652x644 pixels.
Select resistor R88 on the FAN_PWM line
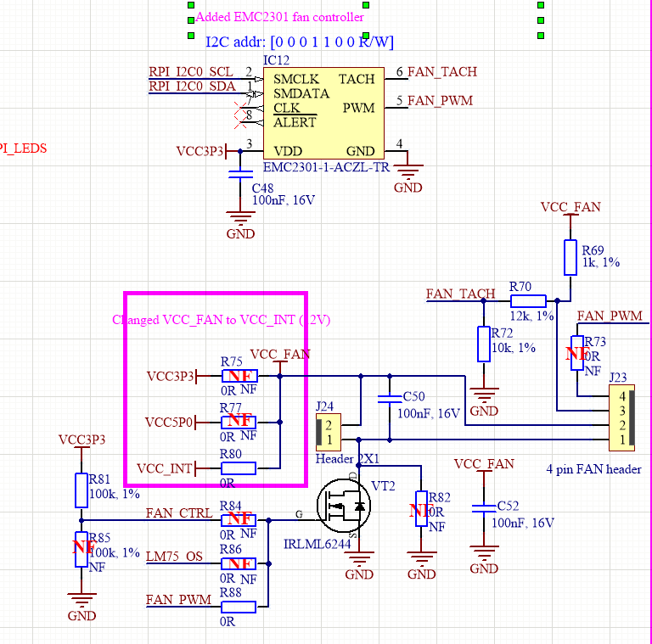click(x=239, y=606)
